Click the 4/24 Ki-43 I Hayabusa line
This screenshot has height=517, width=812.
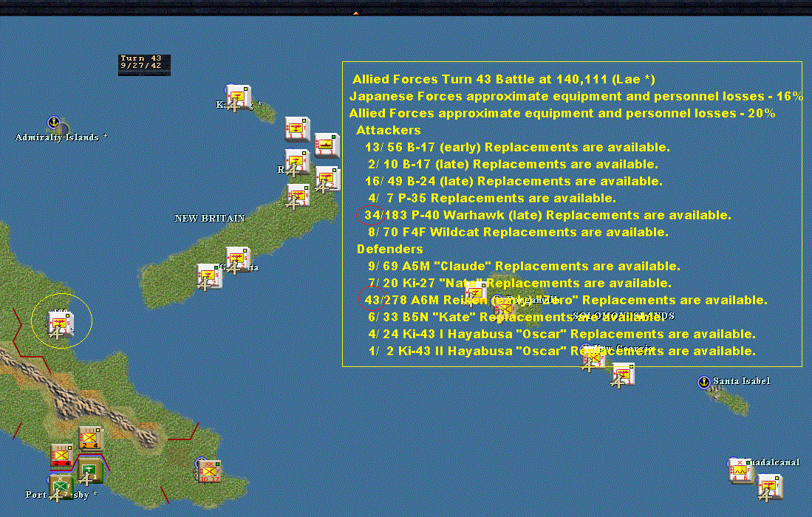[562, 335]
